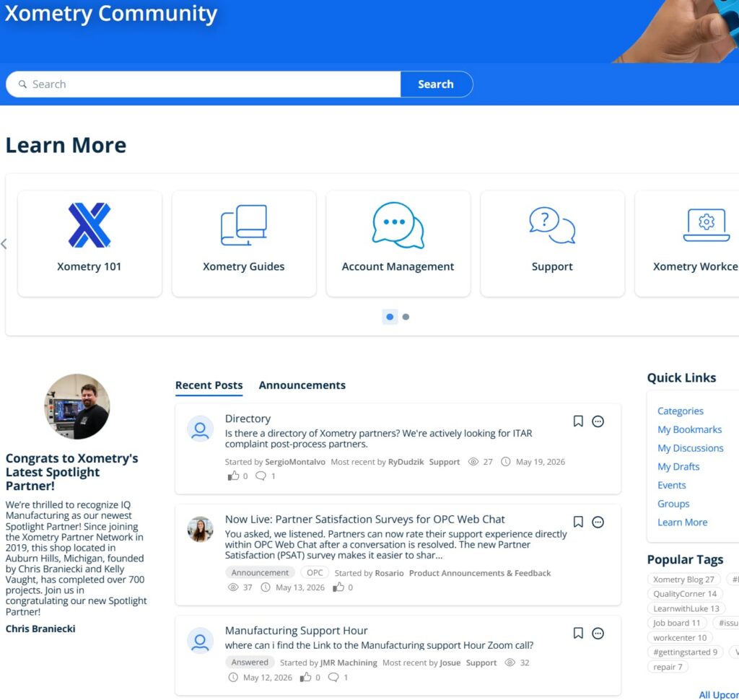Open the Directory post title
The image size is (739, 700).
(248, 419)
